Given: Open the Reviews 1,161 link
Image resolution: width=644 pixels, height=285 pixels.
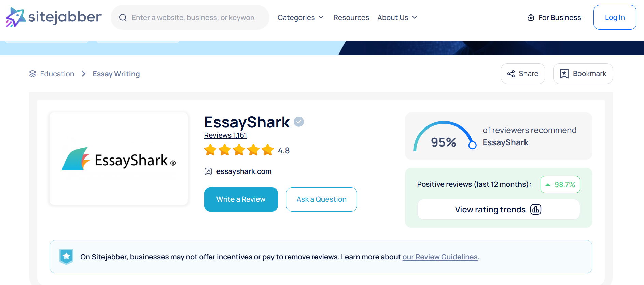Looking at the screenshot, I should click(x=225, y=135).
